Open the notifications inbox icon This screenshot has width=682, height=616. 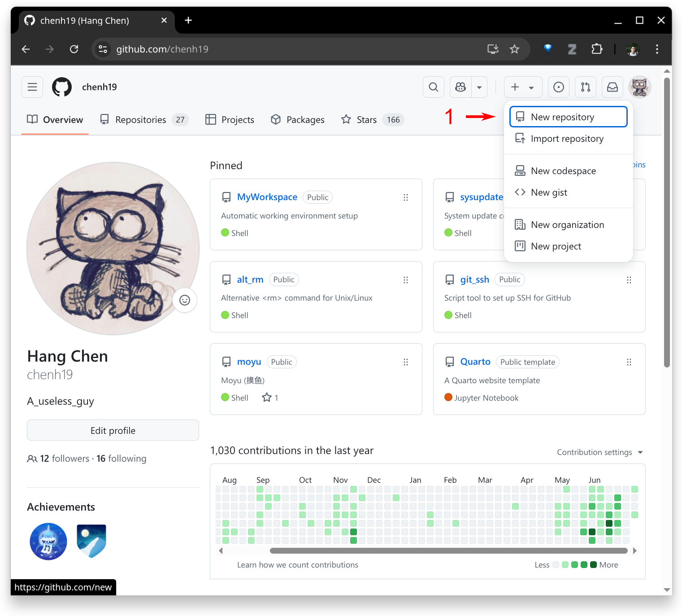click(x=612, y=87)
